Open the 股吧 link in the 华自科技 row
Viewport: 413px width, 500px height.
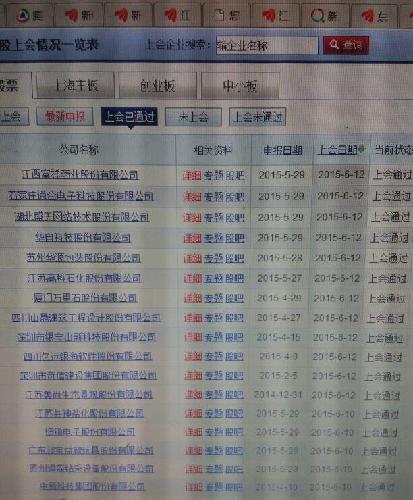click(x=235, y=238)
